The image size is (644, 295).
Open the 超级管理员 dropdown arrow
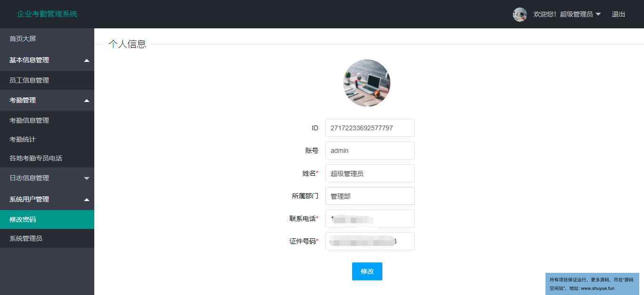pyautogui.click(x=598, y=14)
